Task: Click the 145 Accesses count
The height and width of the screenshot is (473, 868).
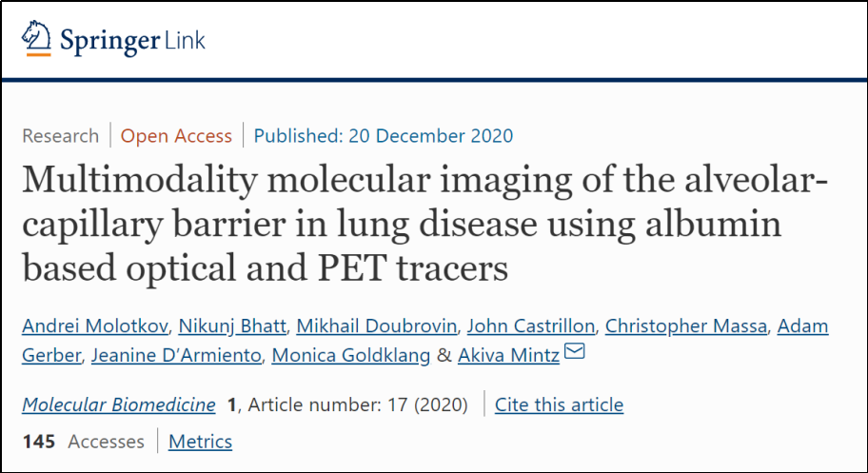Action: click(83, 442)
